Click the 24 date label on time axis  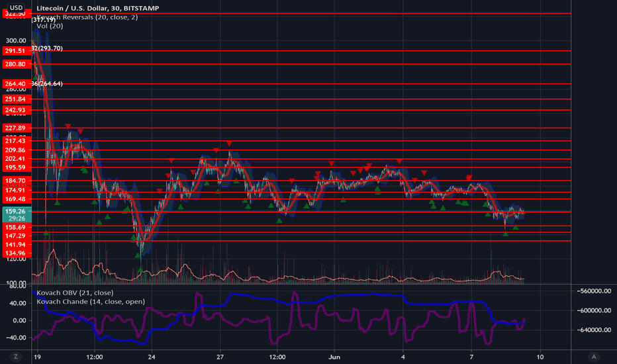click(x=152, y=357)
